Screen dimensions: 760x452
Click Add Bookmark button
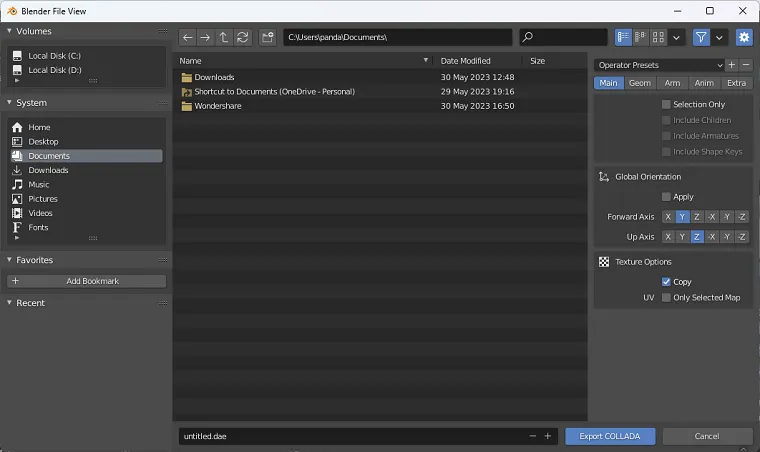pos(86,281)
